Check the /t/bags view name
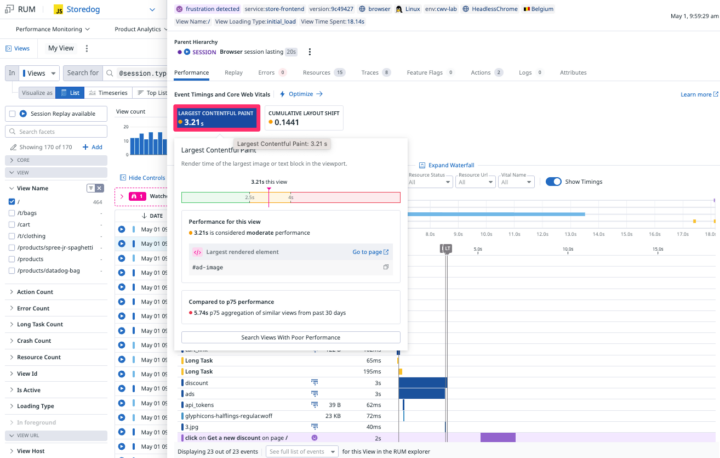Screen dimensions: 720x458 (x=12, y=213)
